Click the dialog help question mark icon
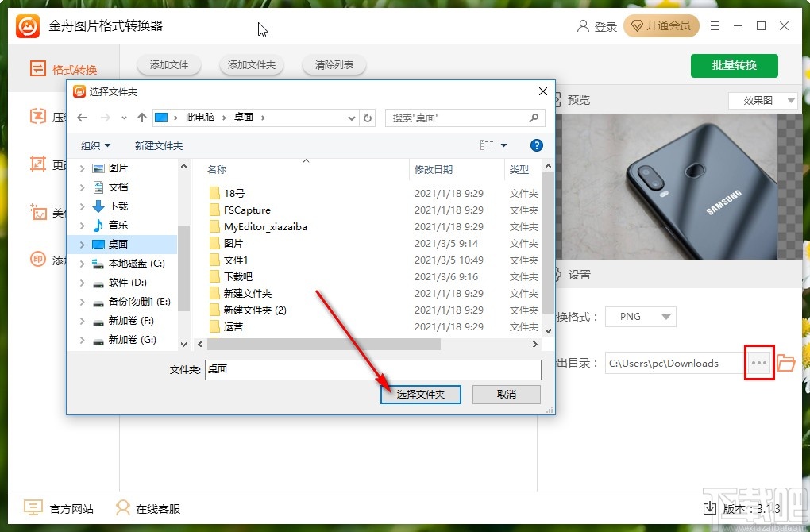This screenshot has height=532, width=810. [x=537, y=145]
